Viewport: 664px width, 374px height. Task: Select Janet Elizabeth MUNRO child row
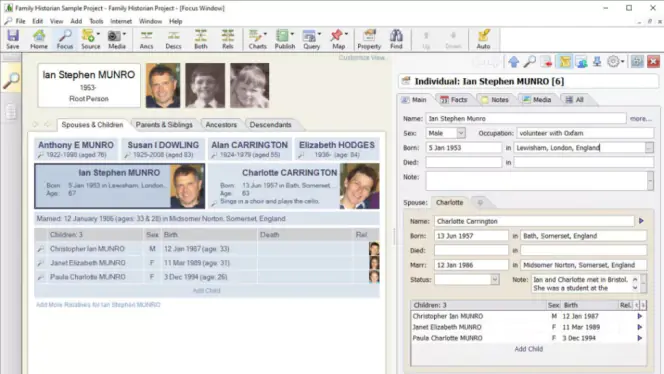pos(207,263)
